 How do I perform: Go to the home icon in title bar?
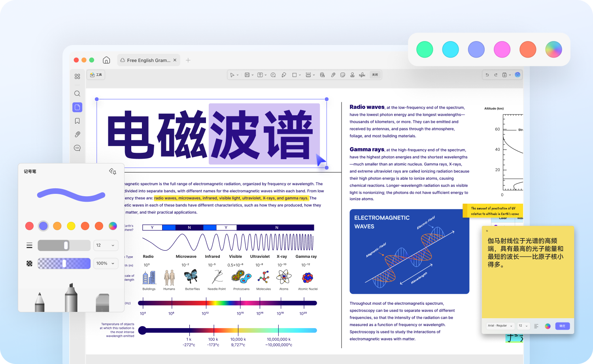point(106,60)
